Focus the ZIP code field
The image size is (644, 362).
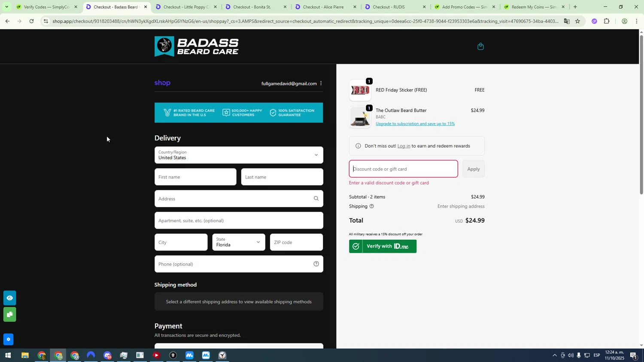pos(296,242)
